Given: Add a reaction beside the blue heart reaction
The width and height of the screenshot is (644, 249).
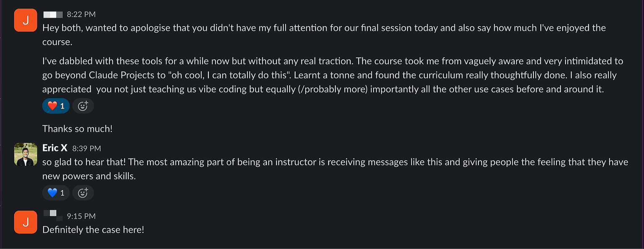Looking at the screenshot, I should click(83, 193).
